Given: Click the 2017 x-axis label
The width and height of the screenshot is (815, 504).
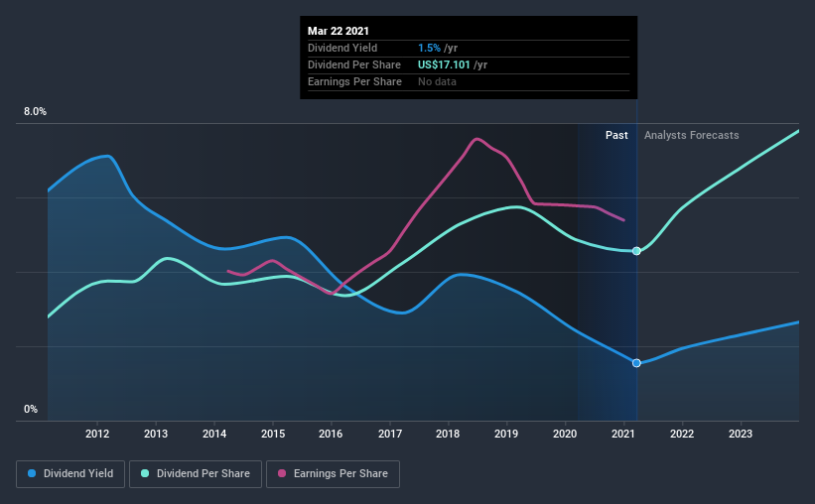Looking at the screenshot, I should tap(390, 434).
